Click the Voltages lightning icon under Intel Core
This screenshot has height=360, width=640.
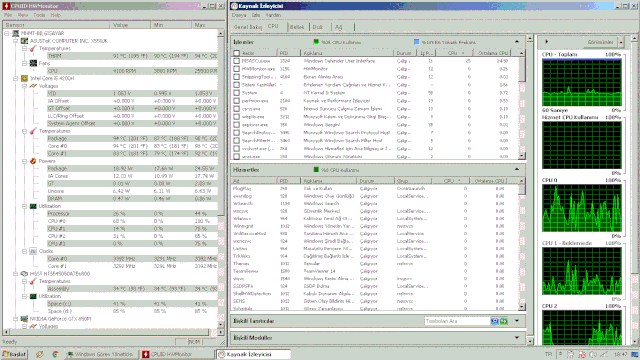coord(33,86)
